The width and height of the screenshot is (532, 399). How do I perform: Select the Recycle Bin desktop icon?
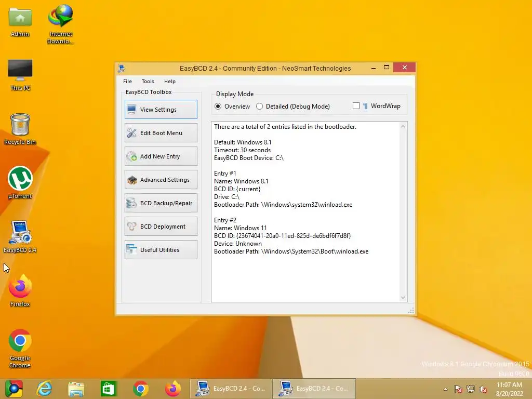(20, 129)
